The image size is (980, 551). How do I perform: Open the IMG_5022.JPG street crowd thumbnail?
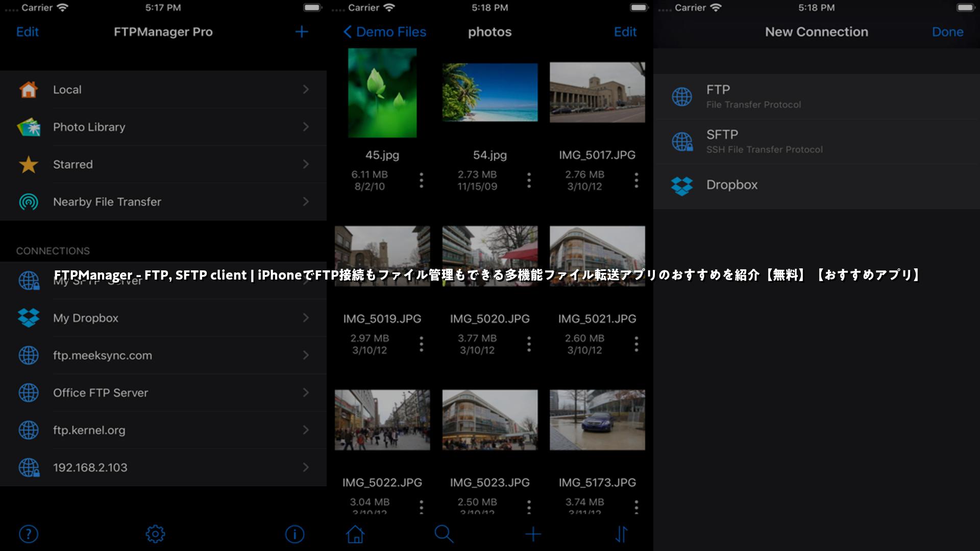(382, 420)
